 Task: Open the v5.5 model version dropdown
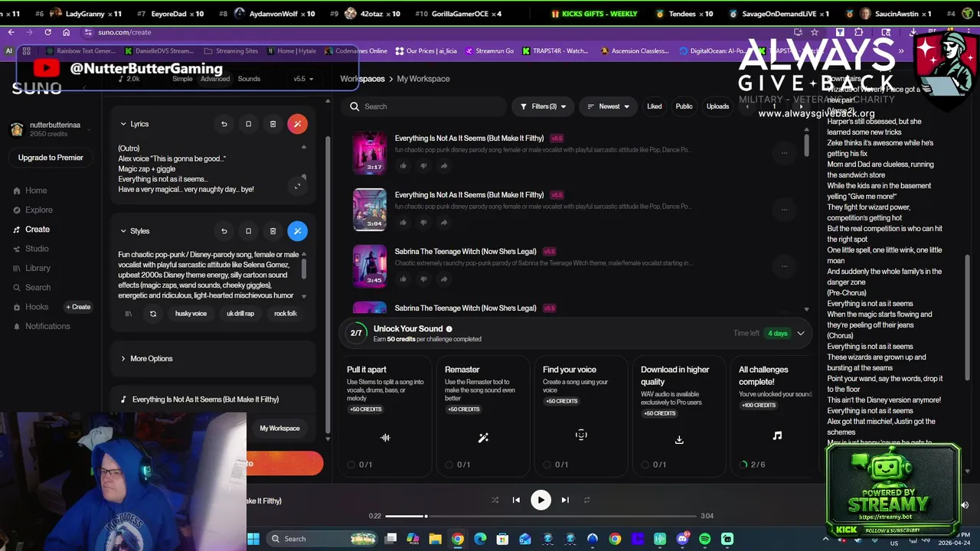[303, 79]
